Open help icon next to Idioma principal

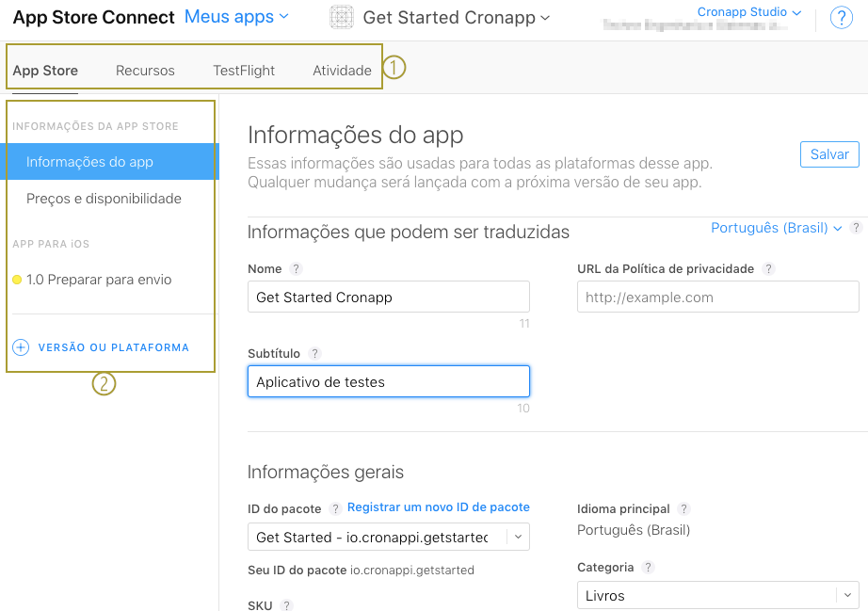point(683,508)
